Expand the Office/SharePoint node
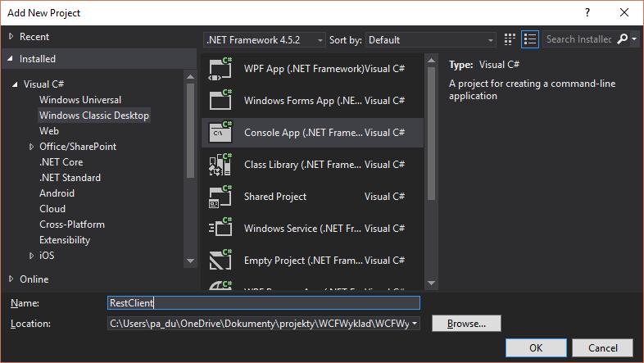The image size is (644, 363). (31, 147)
